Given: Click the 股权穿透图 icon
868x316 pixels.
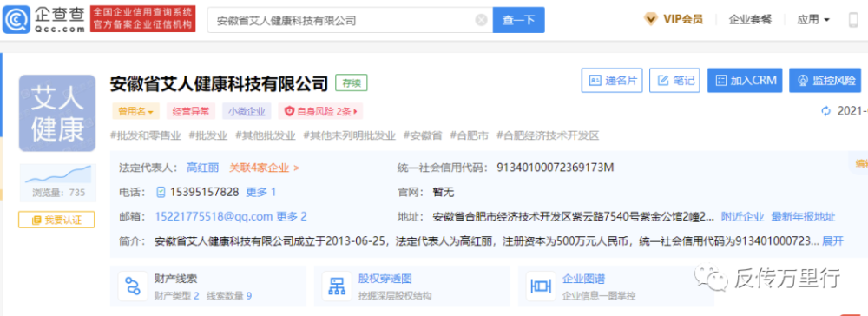Looking at the screenshot, I should pos(337,286).
